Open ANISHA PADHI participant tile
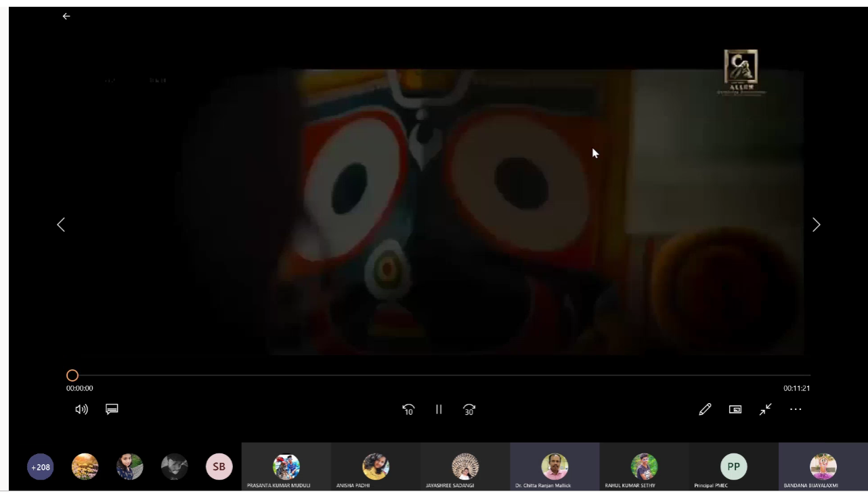The width and height of the screenshot is (868, 494). click(x=376, y=466)
